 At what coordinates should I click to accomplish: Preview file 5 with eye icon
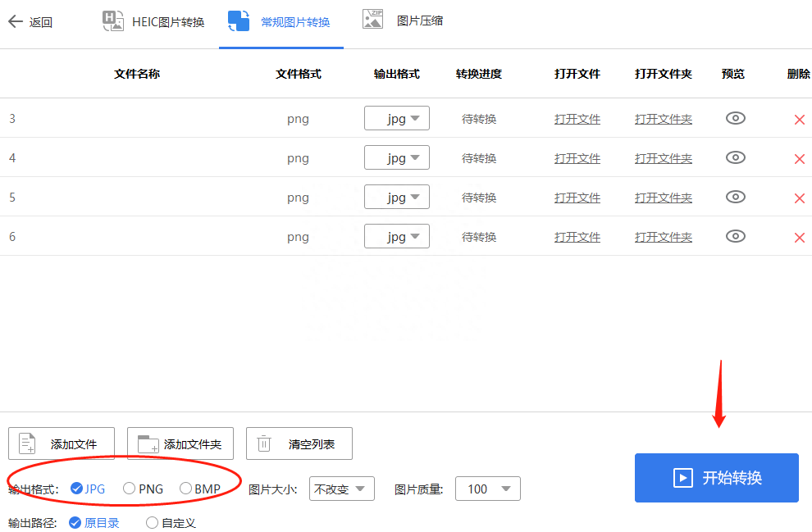[736, 197]
